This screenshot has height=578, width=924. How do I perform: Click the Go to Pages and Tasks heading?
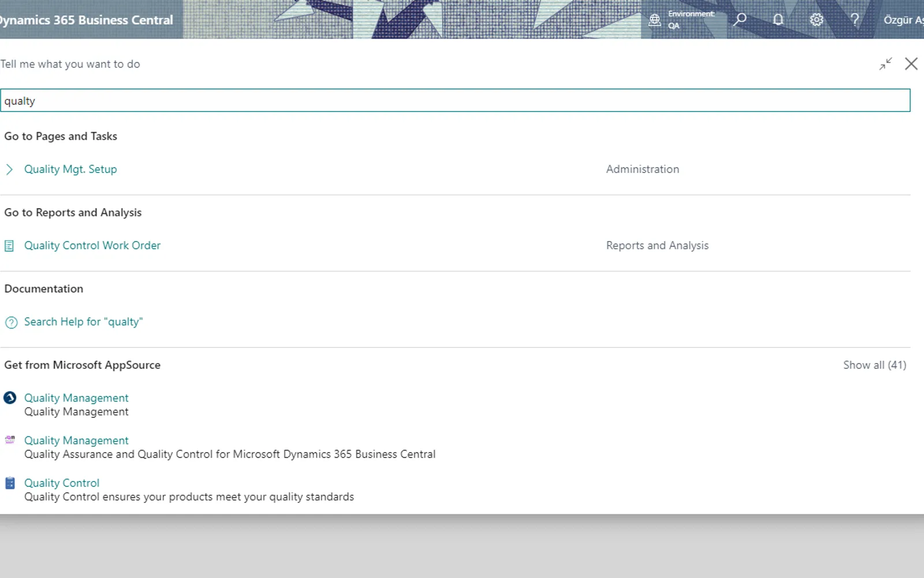coord(61,136)
